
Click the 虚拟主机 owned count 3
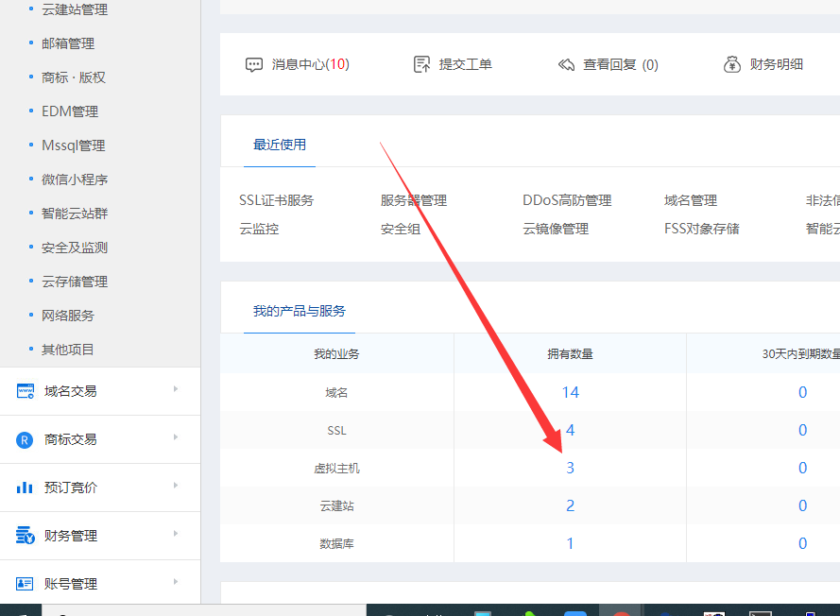(x=570, y=468)
